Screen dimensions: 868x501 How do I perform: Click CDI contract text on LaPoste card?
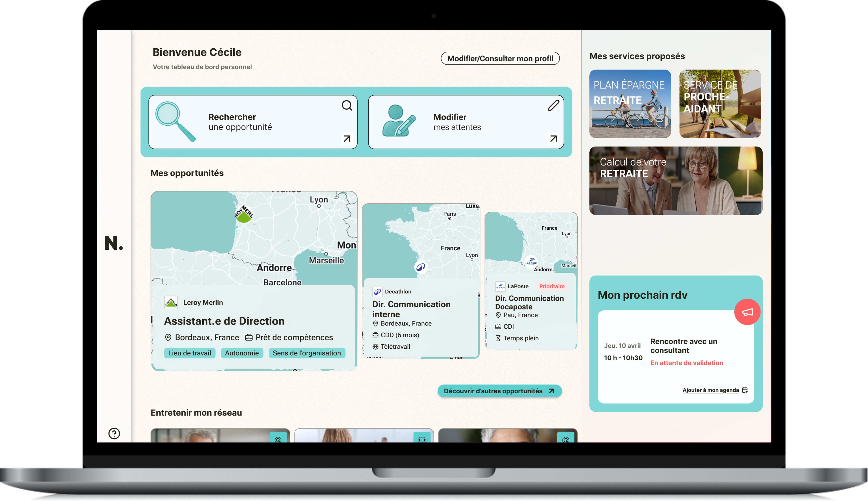click(x=508, y=326)
